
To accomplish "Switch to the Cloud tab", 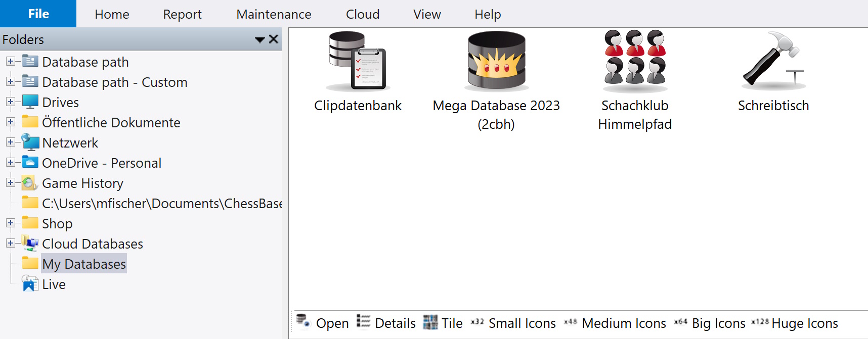I will click(x=363, y=14).
